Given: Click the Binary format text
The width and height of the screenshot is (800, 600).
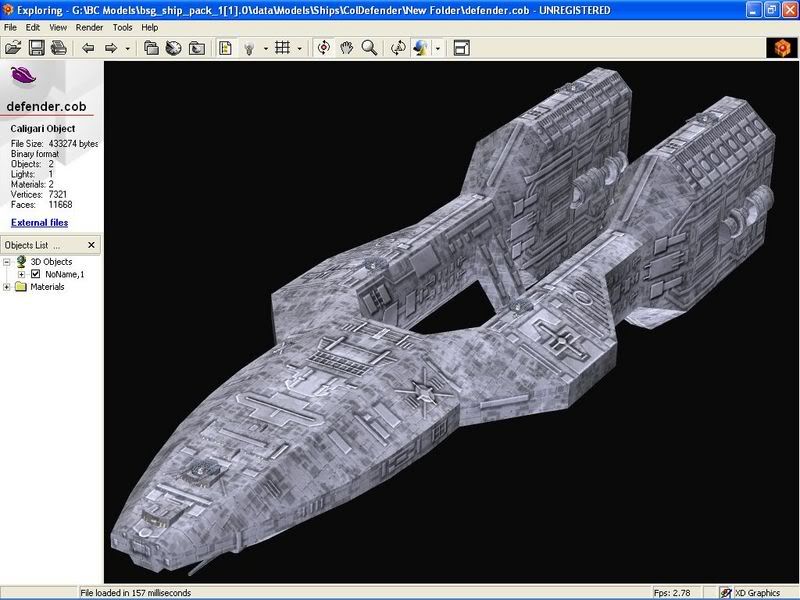Looking at the screenshot, I should coord(35,154).
